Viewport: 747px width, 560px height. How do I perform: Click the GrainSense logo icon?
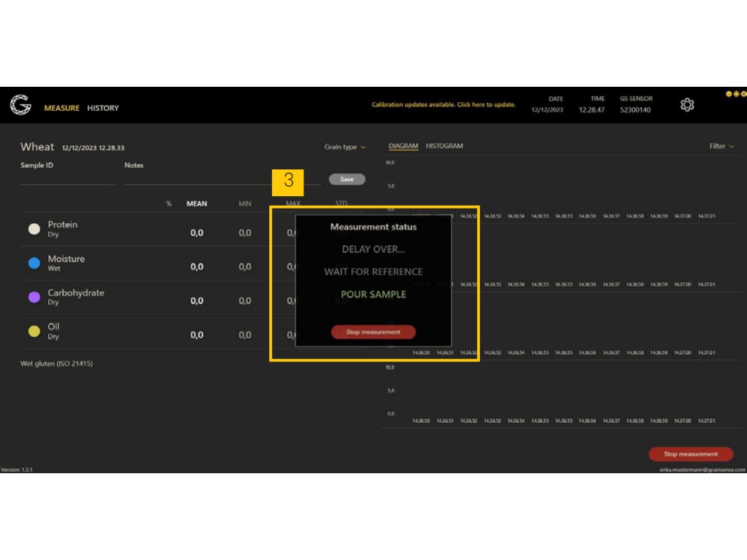click(x=20, y=106)
